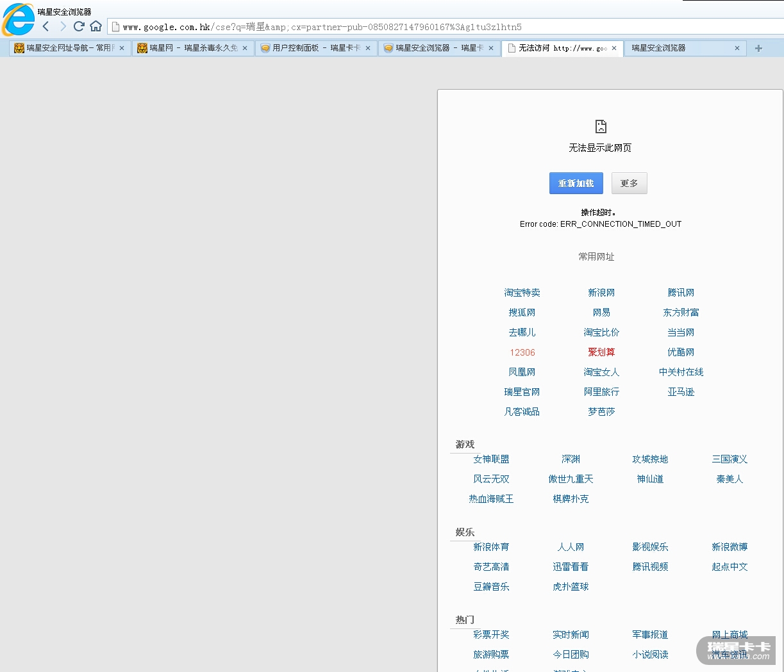Reload the page with refresh icon

[x=79, y=26]
